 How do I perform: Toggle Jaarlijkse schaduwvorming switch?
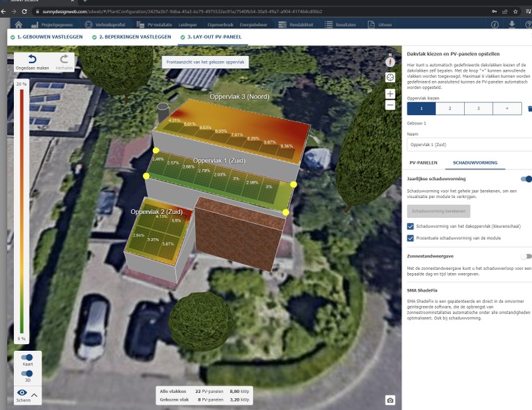(x=526, y=179)
